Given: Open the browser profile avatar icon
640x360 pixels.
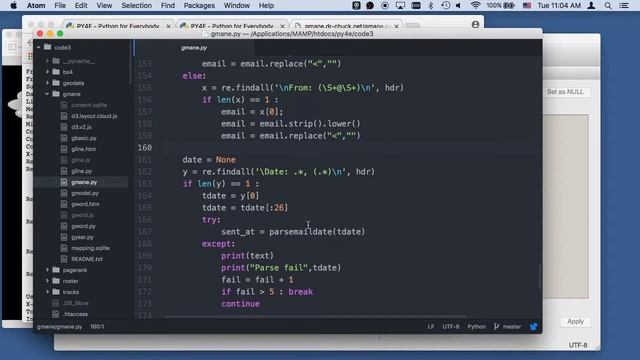Looking at the screenshot, I should 476,25.
